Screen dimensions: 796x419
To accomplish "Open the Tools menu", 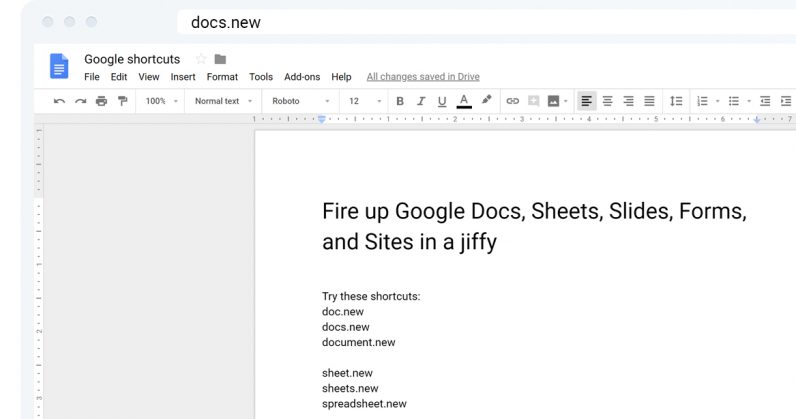I will coord(261,77).
